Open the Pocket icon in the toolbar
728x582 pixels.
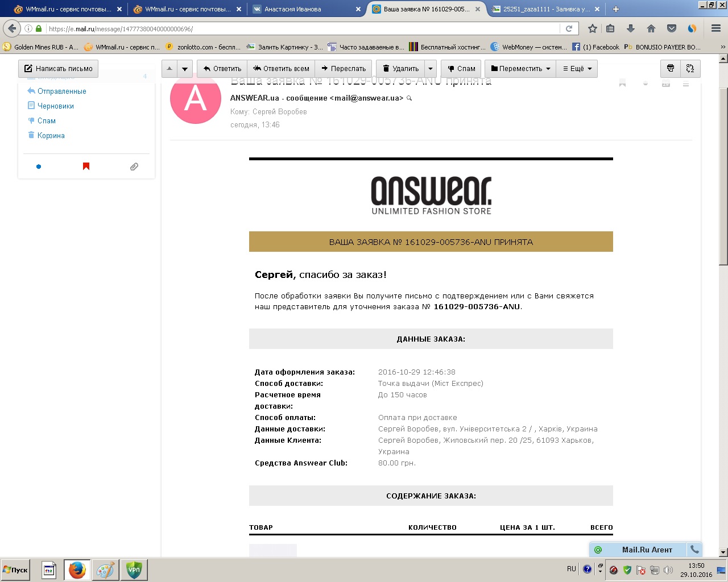pyautogui.click(x=672, y=28)
